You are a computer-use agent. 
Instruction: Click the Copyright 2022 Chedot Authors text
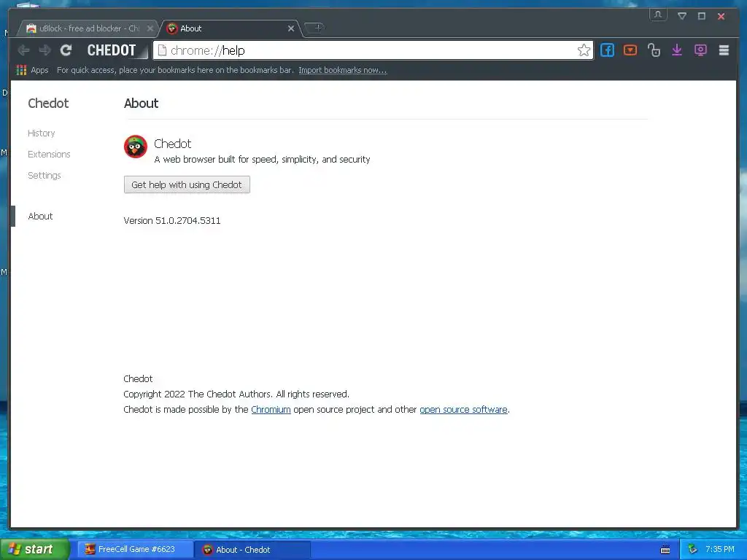236,394
